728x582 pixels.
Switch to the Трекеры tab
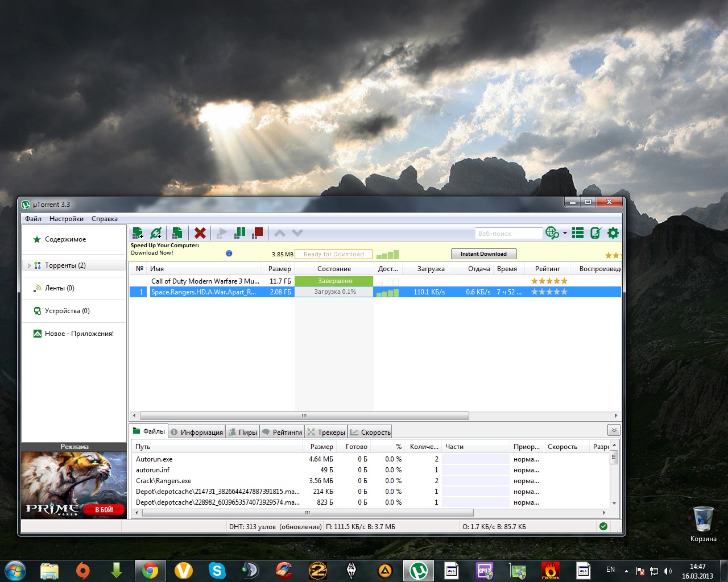326,432
